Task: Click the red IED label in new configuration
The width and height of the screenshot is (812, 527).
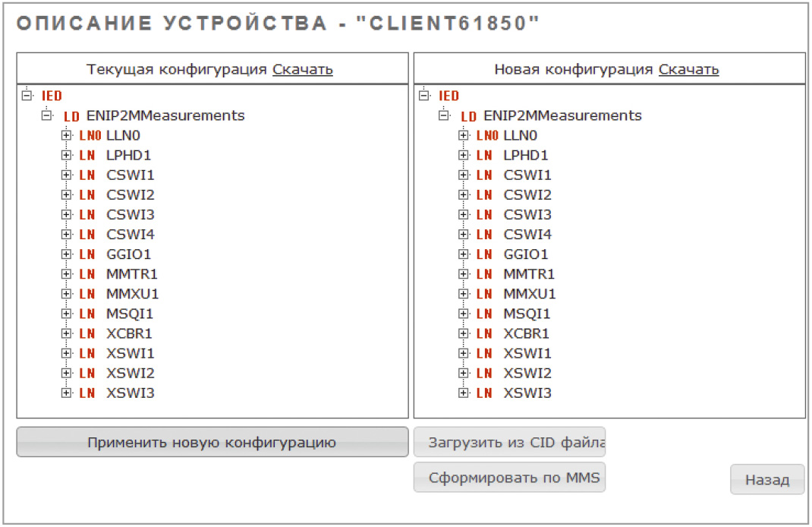Action: [449, 96]
